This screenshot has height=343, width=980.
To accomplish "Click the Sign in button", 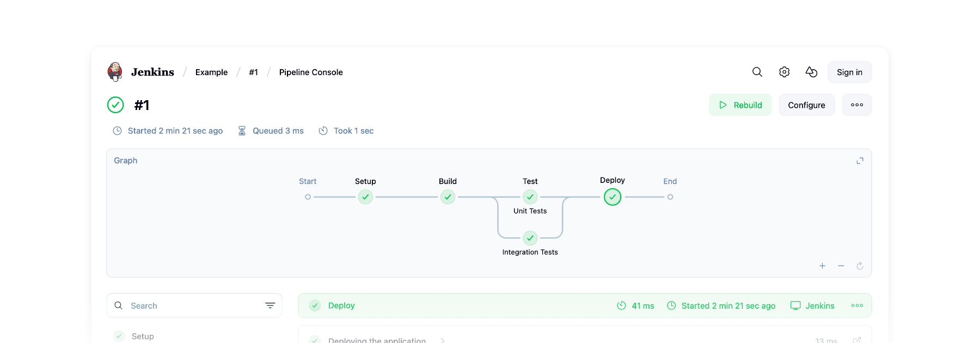I will point(849,71).
